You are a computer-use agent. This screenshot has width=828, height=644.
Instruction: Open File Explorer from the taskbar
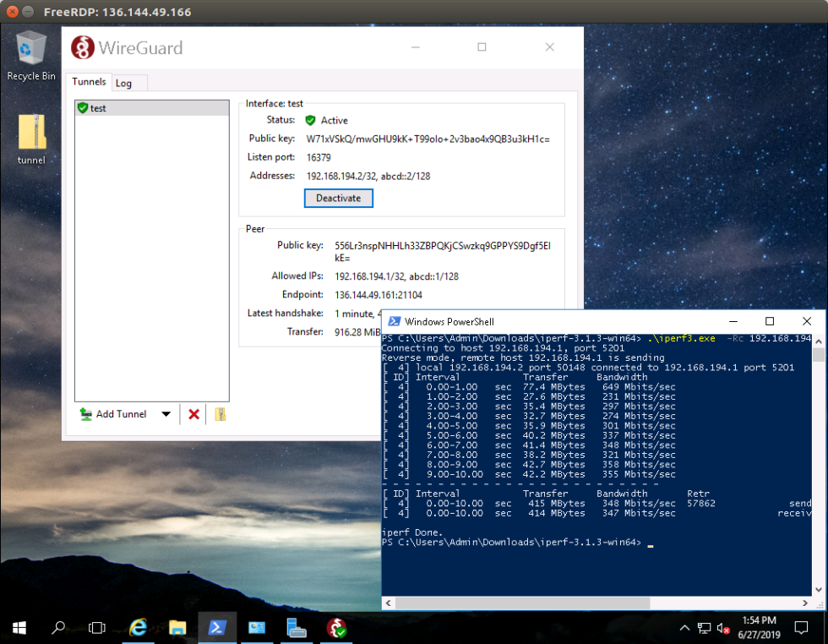[177, 628]
